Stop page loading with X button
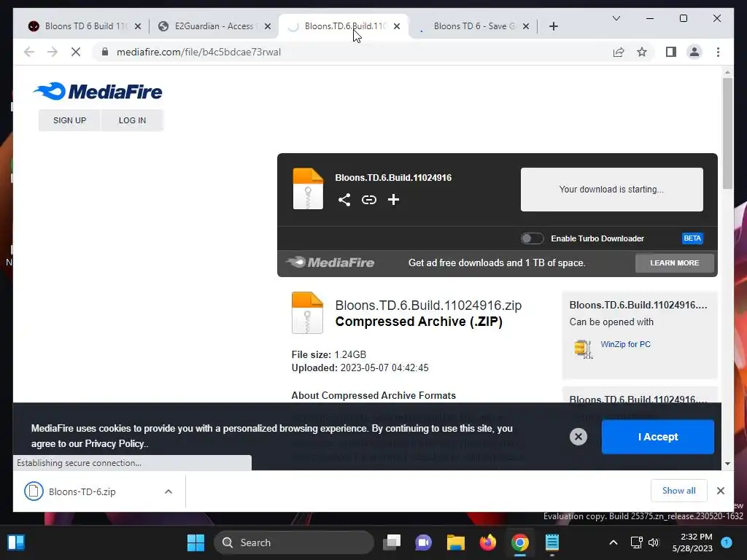Viewport: 747px width, 560px height. point(76,52)
